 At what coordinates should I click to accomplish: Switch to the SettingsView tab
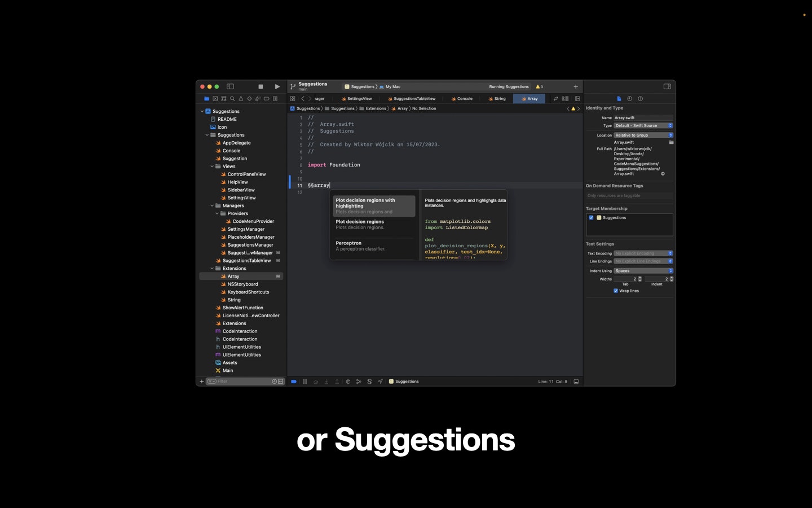pos(356,99)
